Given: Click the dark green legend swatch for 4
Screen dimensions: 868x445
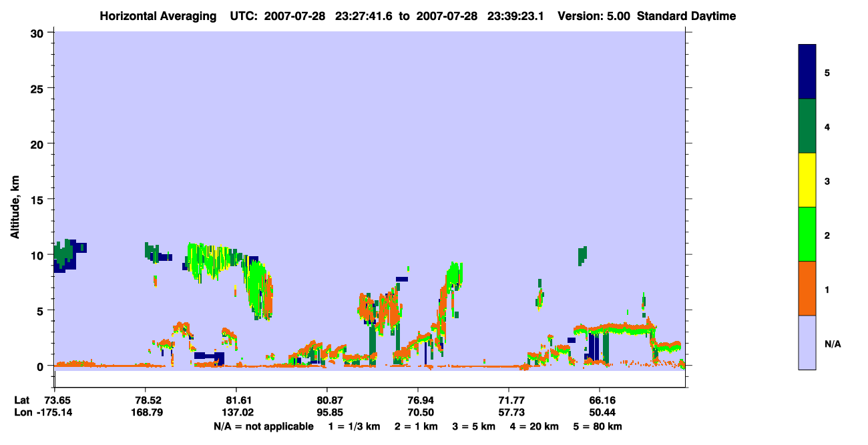Looking at the screenshot, I should tap(807, 126).
